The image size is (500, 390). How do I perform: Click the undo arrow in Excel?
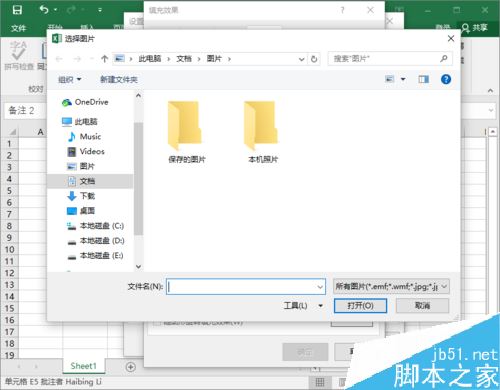pos(44,10)
